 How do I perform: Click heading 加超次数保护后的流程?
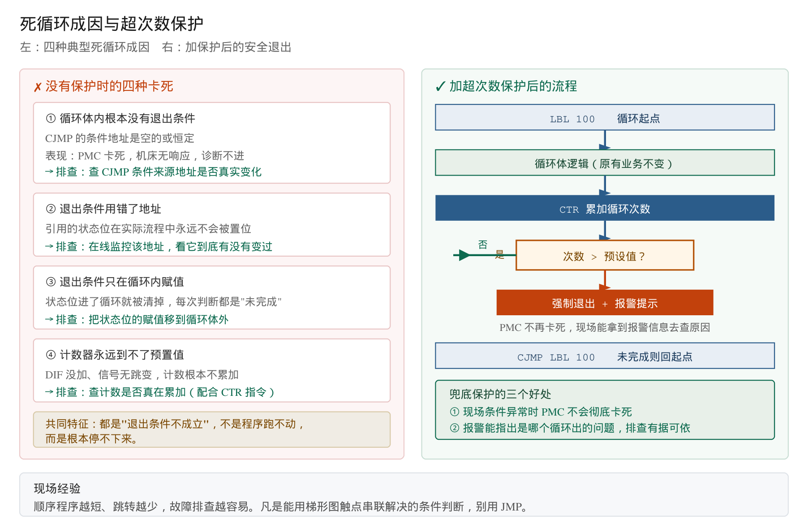(513, 86)
